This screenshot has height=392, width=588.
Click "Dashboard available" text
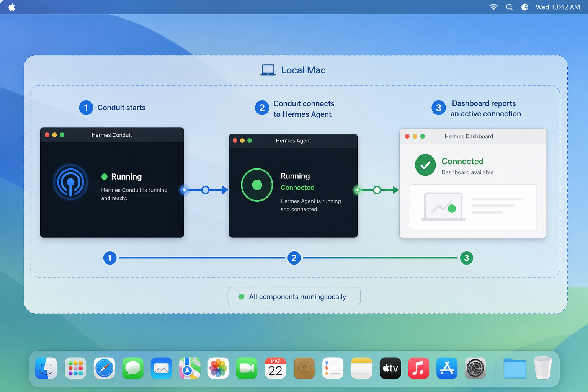tap(467, 172)
